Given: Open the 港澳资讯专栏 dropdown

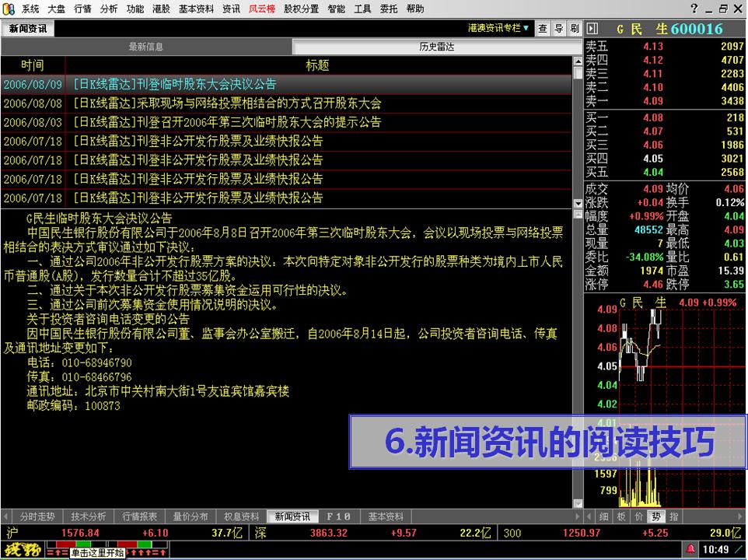Looking at the screenshot, I should [498, 28].
